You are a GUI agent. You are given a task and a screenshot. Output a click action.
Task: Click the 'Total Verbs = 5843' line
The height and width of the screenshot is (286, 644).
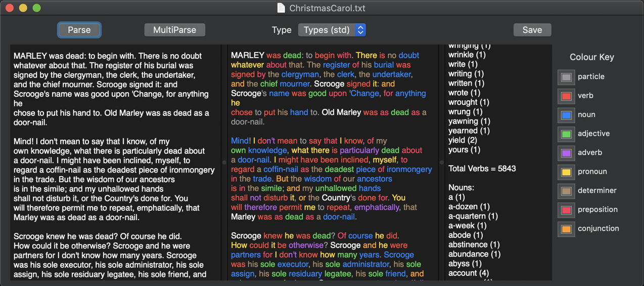482,169
